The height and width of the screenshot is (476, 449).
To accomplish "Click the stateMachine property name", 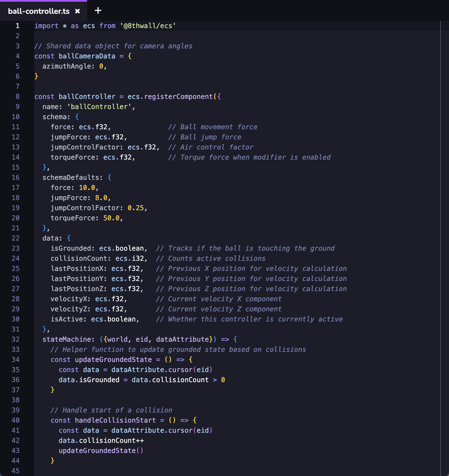I will pyautogui.click(x=67, y=339).
